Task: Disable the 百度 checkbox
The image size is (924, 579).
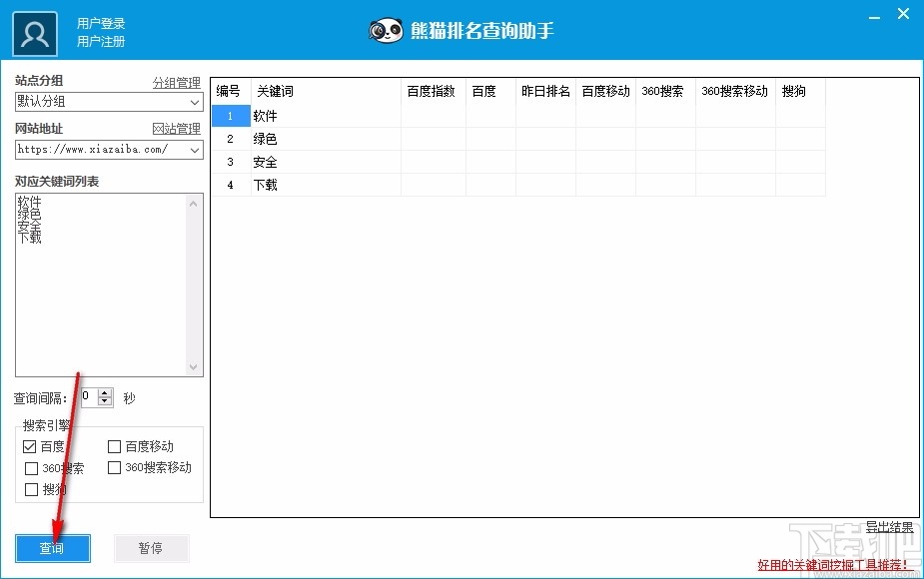Action: [x=30, y=446]
